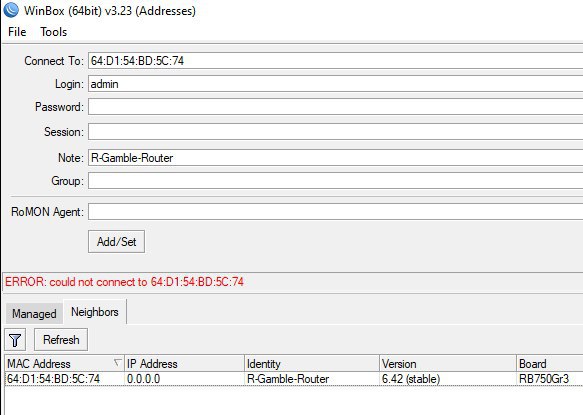The image size is (583, 415).
Task: Click R-Gamble-Router identity cell
Action: 288,379
